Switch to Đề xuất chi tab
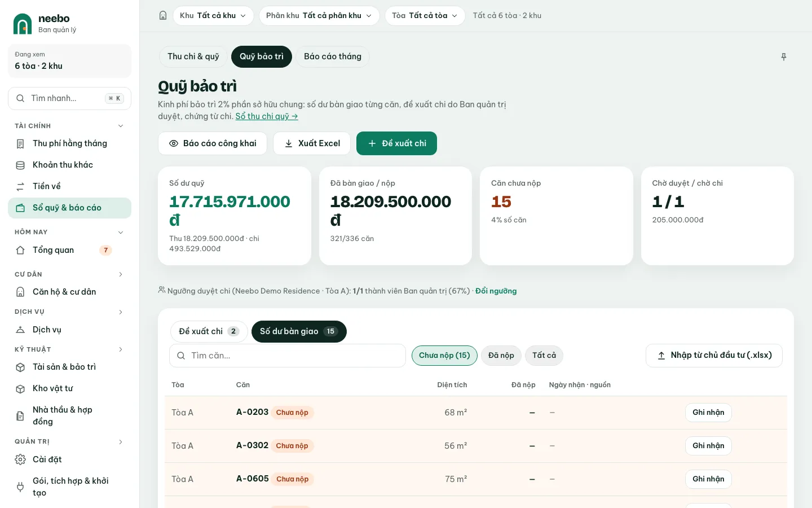 (209, 331)
